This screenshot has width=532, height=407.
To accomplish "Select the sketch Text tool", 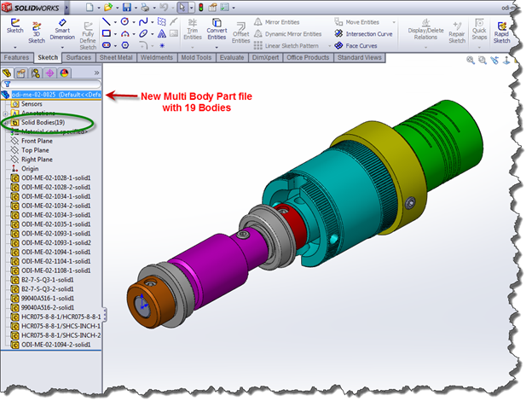I will 162,33.
